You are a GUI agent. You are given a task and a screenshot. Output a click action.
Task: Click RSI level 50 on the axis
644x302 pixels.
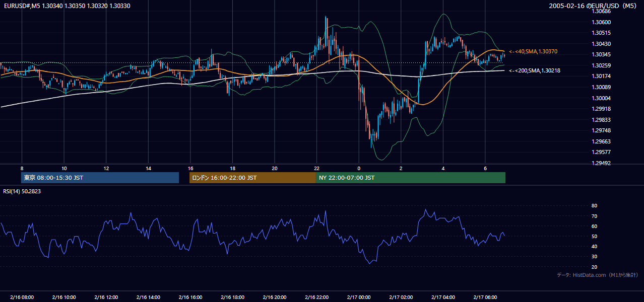pos(594,236)
